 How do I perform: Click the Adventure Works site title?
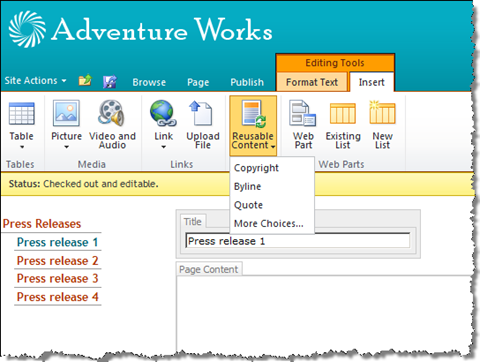[162, 30]
